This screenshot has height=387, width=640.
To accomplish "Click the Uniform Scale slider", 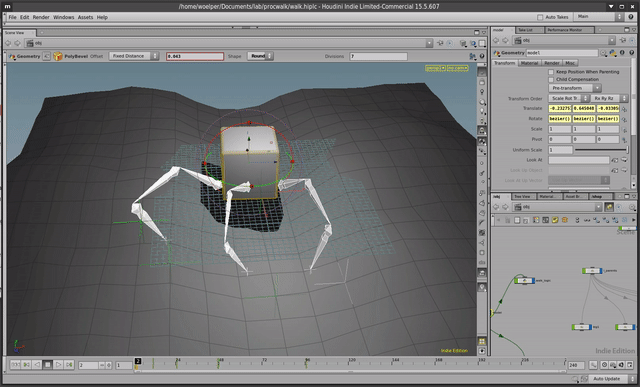I will click(x=601, y=150).
